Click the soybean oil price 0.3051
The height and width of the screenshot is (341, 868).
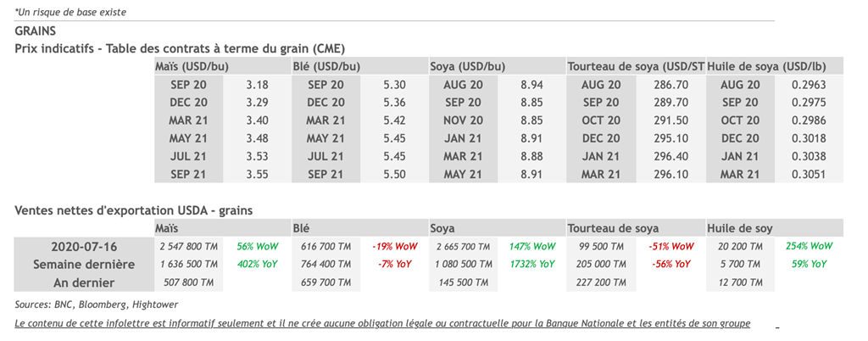point(808,174)
